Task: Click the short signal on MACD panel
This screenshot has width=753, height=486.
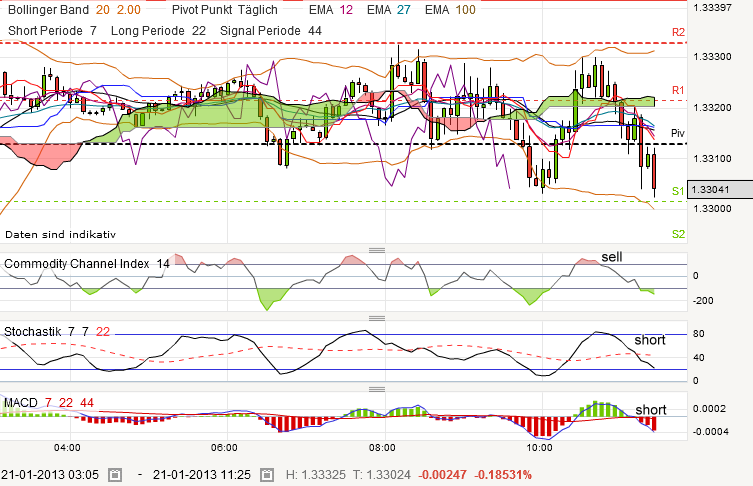Action: 651,410
